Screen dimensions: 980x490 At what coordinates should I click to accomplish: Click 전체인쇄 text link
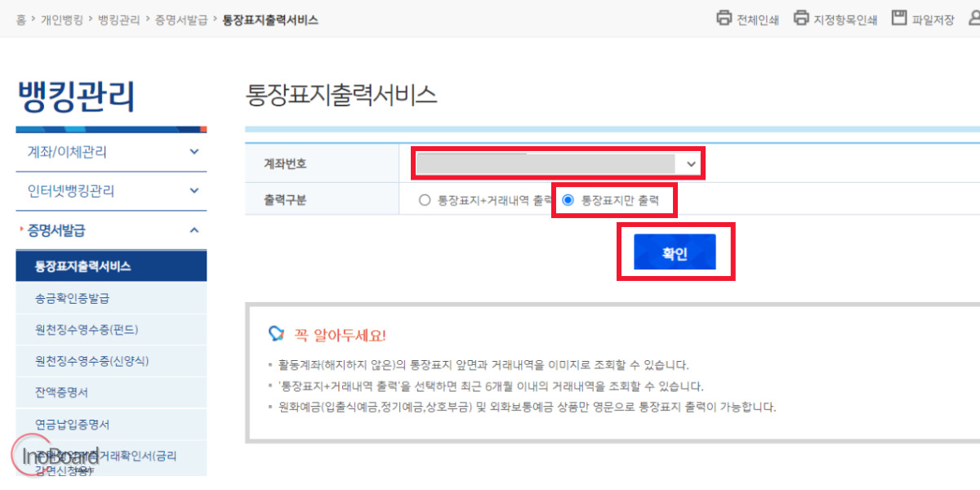pos(758,20)
